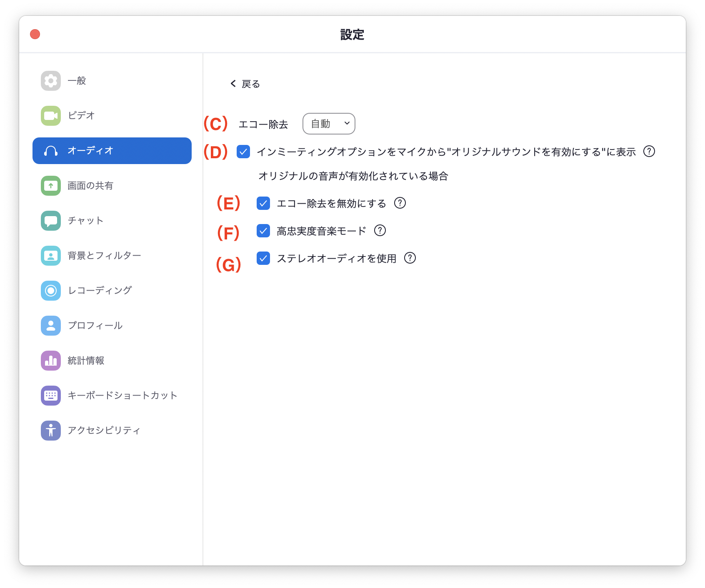
Task: Click help icon next to エコー除去を無効にする
Action: [400, 203]
